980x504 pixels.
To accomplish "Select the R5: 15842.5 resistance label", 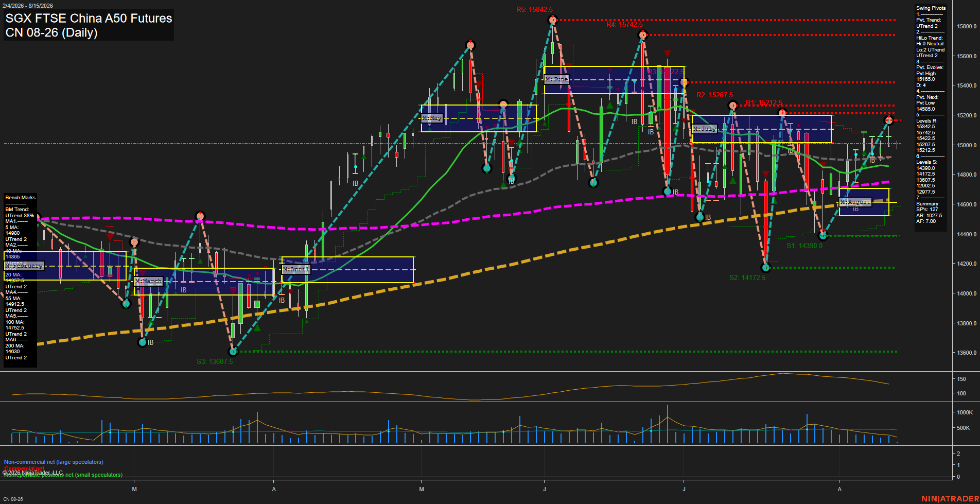I will pos(534,10).
